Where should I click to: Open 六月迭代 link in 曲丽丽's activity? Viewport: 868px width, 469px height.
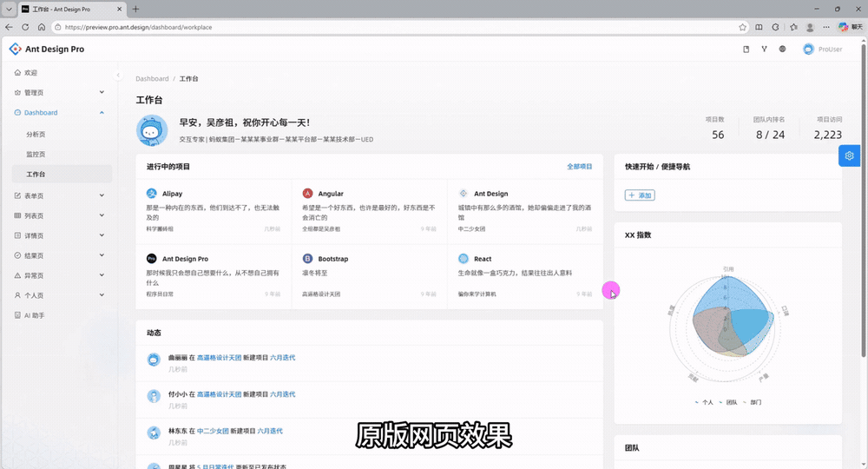click(283, 358)
